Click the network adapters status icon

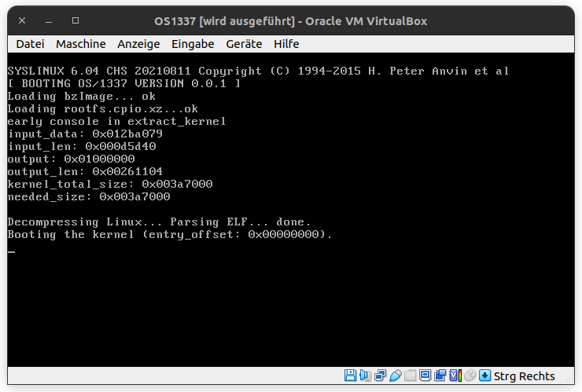pos(381,376)
